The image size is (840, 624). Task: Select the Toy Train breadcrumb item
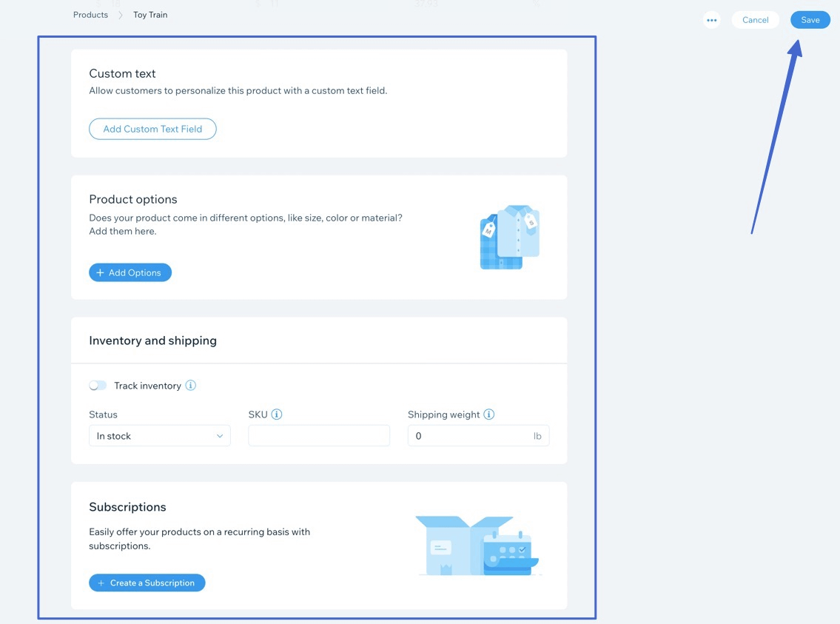pyautogui.click(x=149, y=14)
